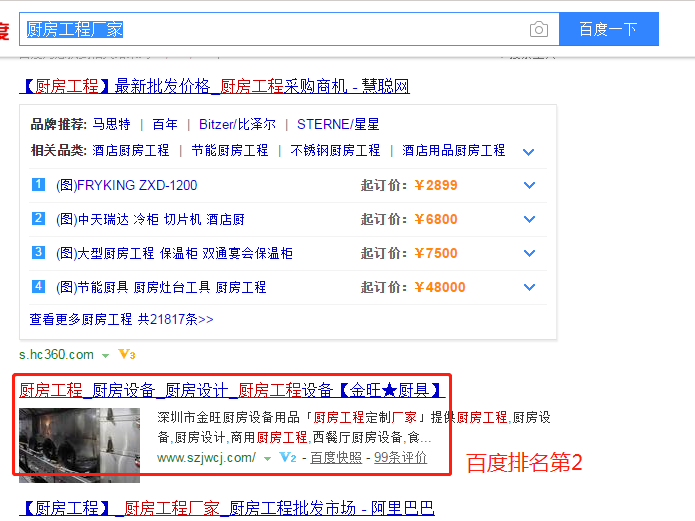Image resolution: width=695 pixels, height=521 pixels.
Task: Click number 3 ranking icon
Action: pos(39,253)
